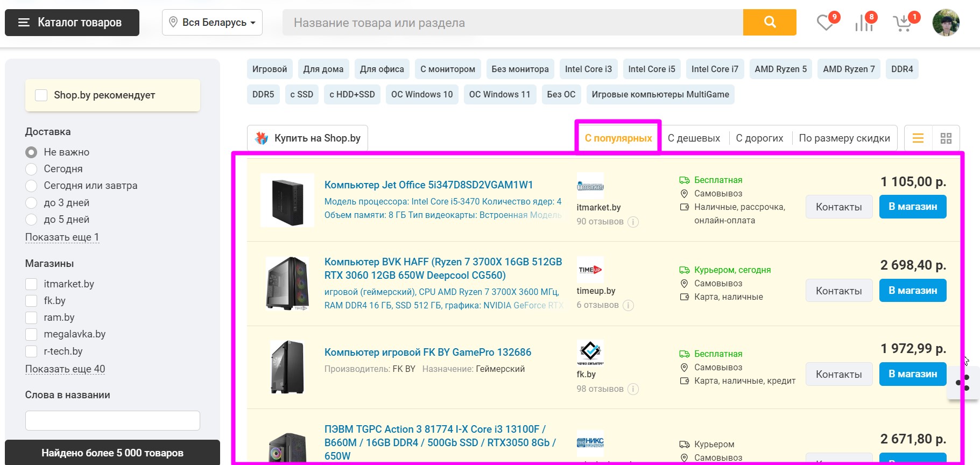
Task: Click info icon beside 98 отзывов
Action: pyautogui.click(x=633, y=389)
